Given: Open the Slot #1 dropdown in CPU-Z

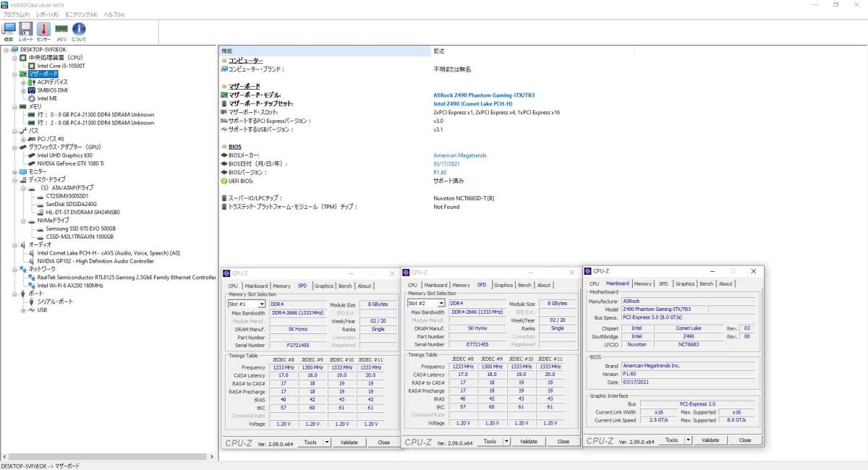Looking at the screenshot, I should tap(262, 304).
